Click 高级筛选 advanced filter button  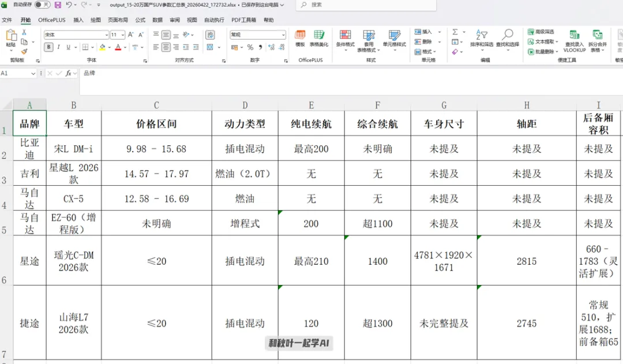[541, 32]
